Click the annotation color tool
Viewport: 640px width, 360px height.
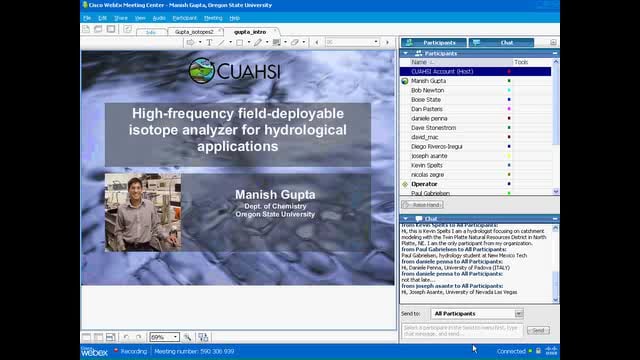pos(276,42)
